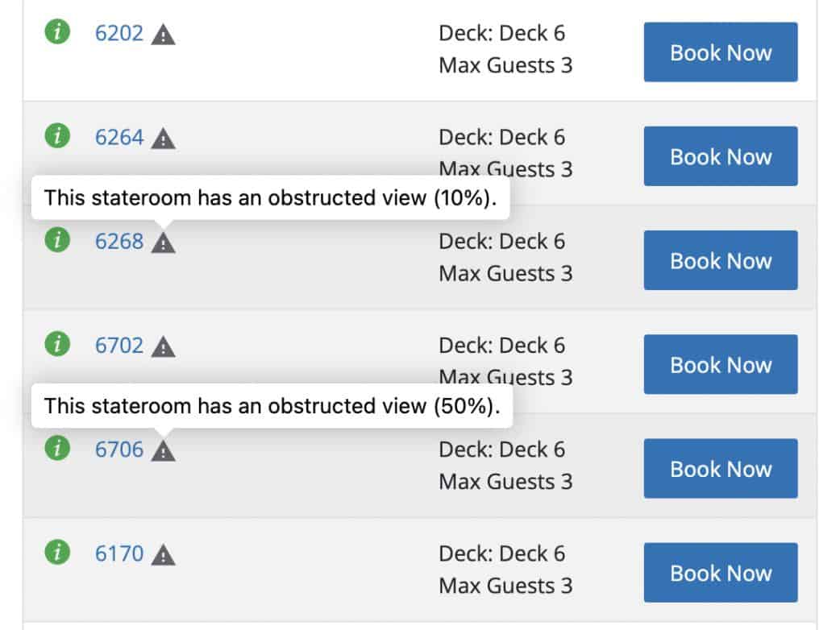Viewport: 840px width, 630px height.
Task: Click obstructed view warning beside 6706
Action: [164, 451]
